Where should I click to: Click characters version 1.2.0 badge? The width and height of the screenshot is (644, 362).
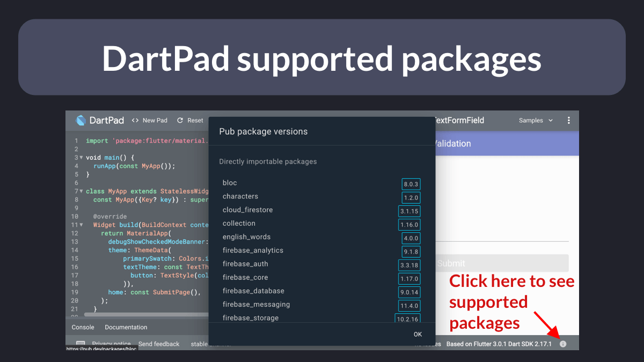point(411,197)
